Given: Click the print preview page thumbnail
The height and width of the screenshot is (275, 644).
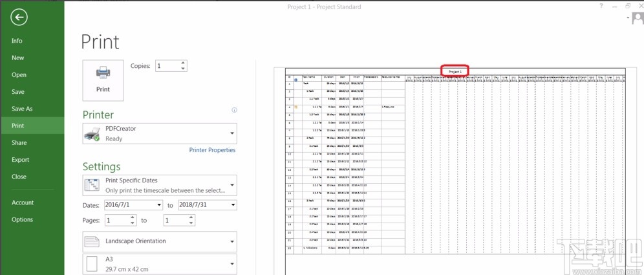Looking at the screenshot, I should [455, 171].
